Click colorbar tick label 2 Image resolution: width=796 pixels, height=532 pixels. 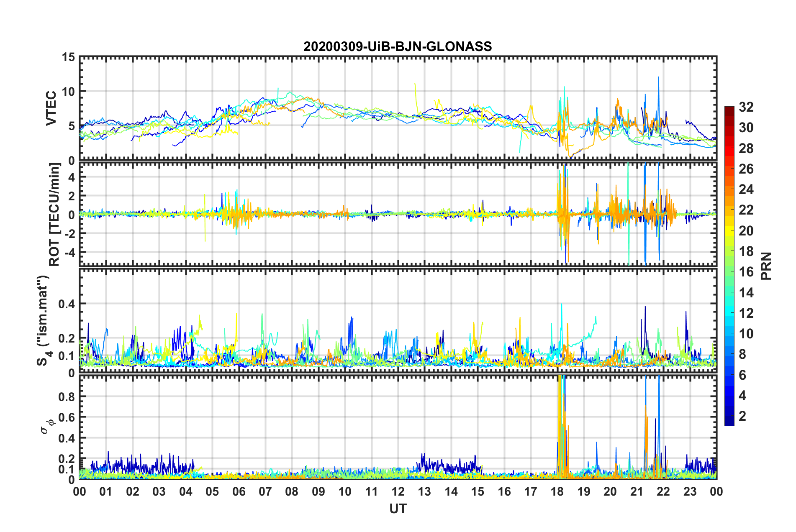[742, 416]
